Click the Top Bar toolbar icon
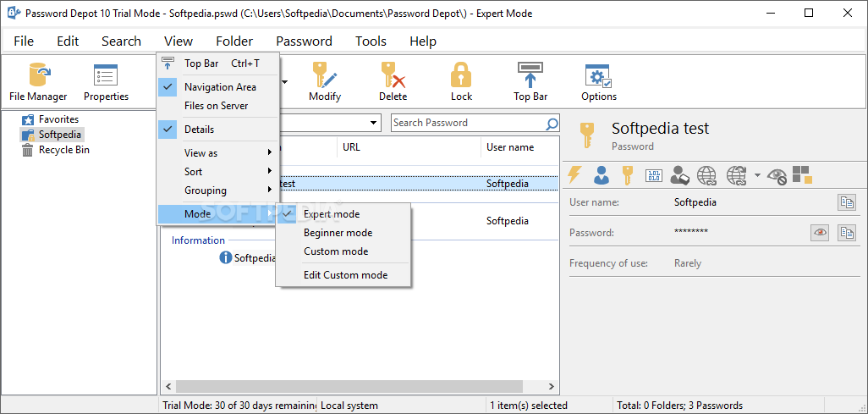The image size is (868, 414). tap(530, 75)
